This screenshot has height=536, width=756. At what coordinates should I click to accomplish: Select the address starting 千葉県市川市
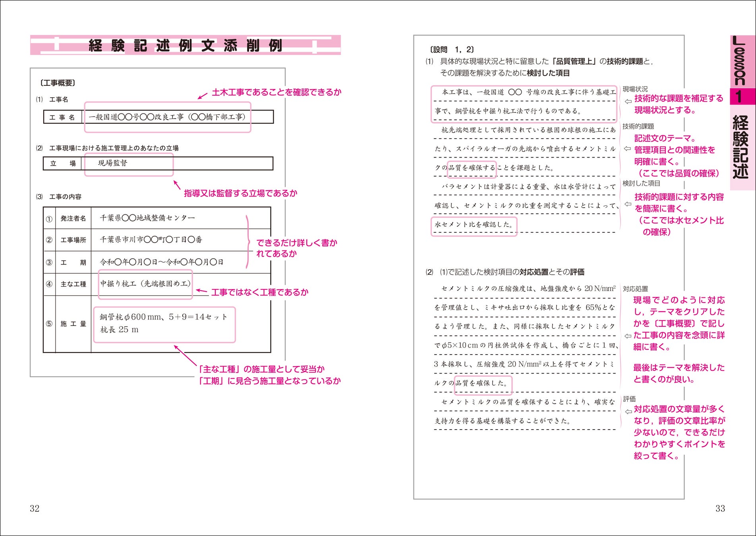click(x=151, y=239)
